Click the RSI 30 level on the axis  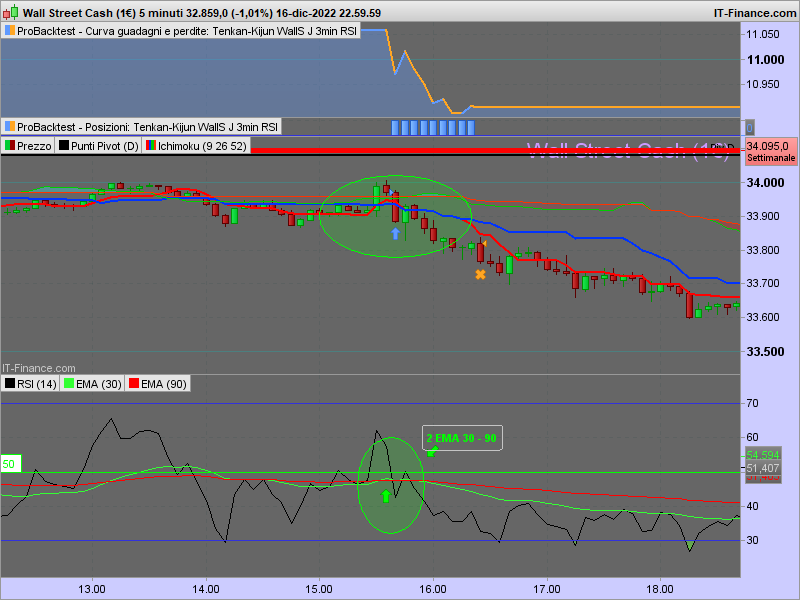[753, 540]
